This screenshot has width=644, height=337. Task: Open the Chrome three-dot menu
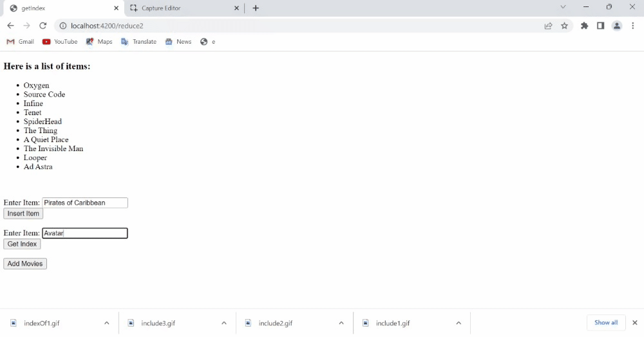[x=633, y=26]
